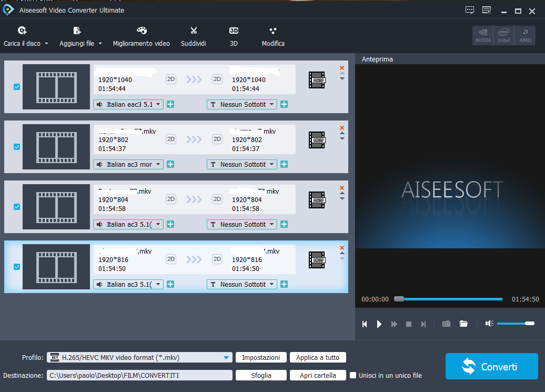Uncheck the 1920*816 file checkbox

17,267
